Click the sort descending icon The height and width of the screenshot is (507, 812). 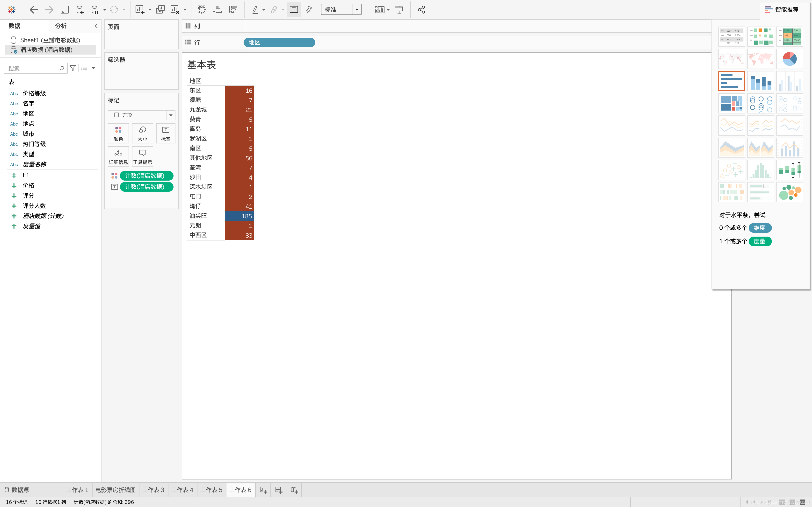(x=233, y=10)
